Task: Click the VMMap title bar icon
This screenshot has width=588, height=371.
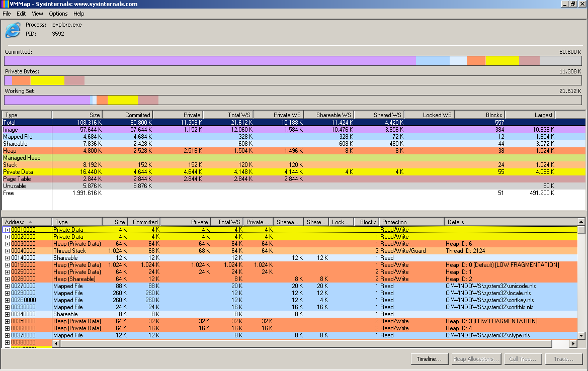Action: 5,4
